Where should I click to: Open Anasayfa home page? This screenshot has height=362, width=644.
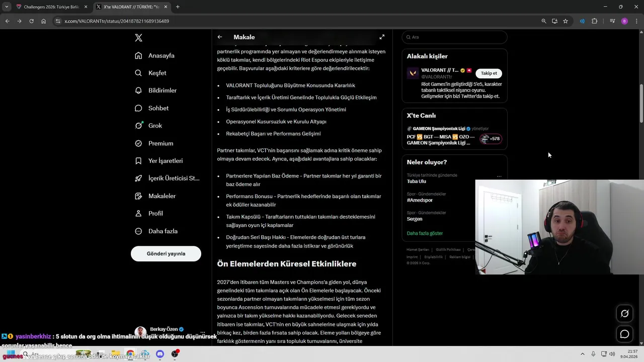[x=155, y=55]
